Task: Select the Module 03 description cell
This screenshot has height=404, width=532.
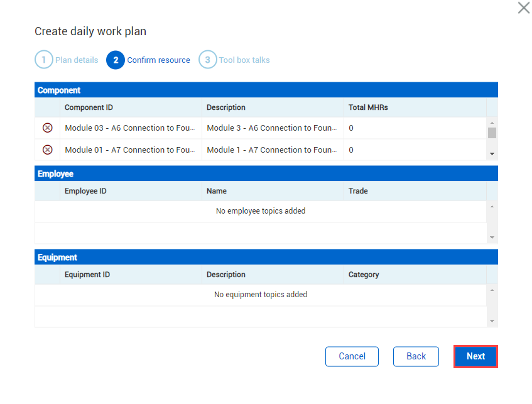Action: [x=272, y=128]
